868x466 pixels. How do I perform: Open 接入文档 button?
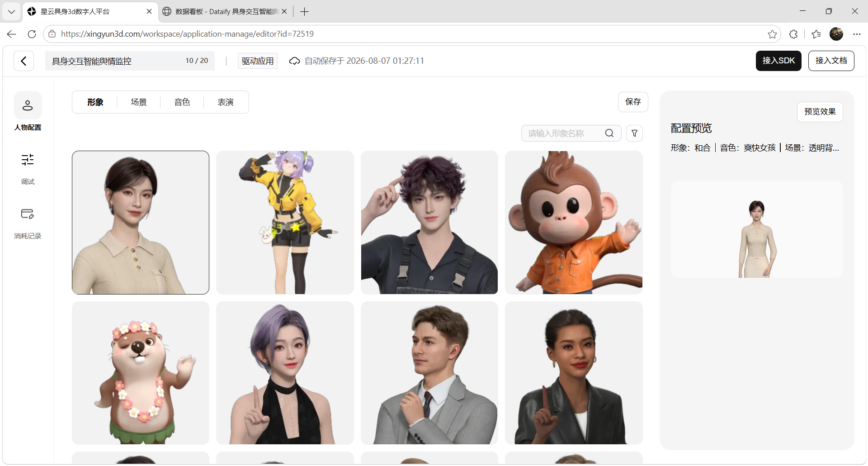(831, 61)
